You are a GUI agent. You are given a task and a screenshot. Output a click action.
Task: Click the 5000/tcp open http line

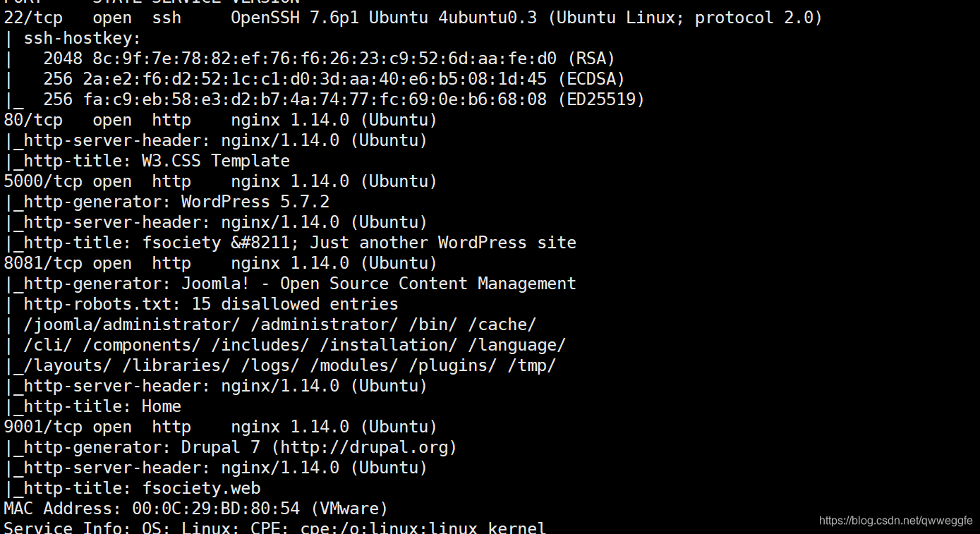point(221,181)
